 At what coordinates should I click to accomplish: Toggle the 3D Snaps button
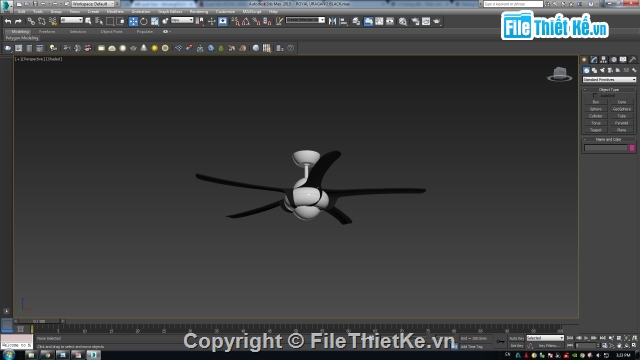pyautogui.click(x=236, y=21)
